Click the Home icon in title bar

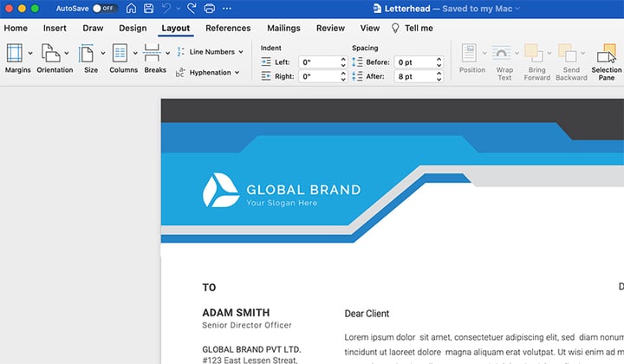coord(131,9)
